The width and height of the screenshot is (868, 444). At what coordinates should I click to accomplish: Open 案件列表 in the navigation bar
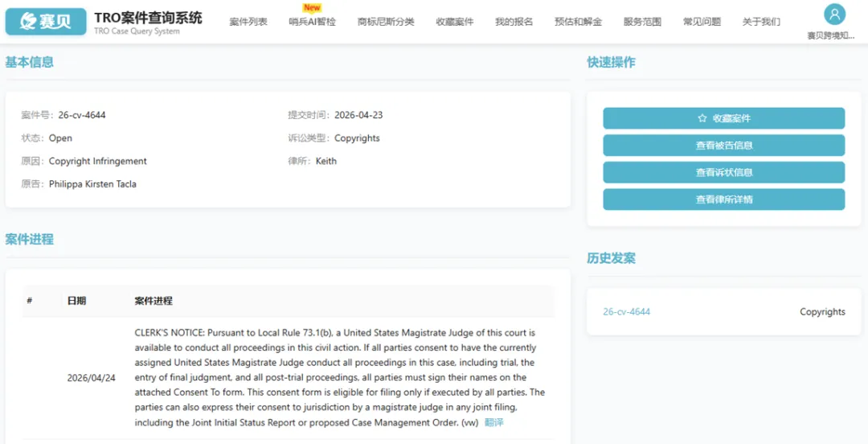point(248,23)
